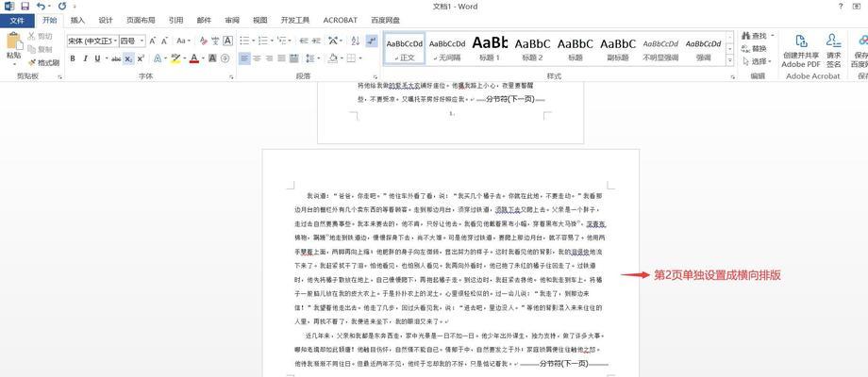This screenshot has width=868, height=377.
Task: Toggle Italic formatting
Action: pyautogui.click(x=85, y=58)
